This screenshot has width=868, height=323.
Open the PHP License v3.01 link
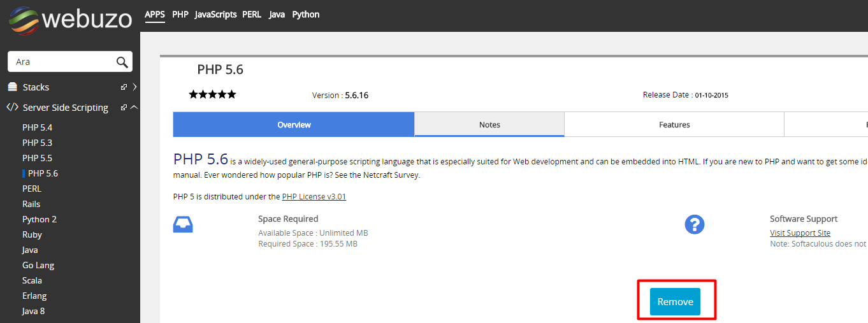pyautogui.click(x=314, y=197)
